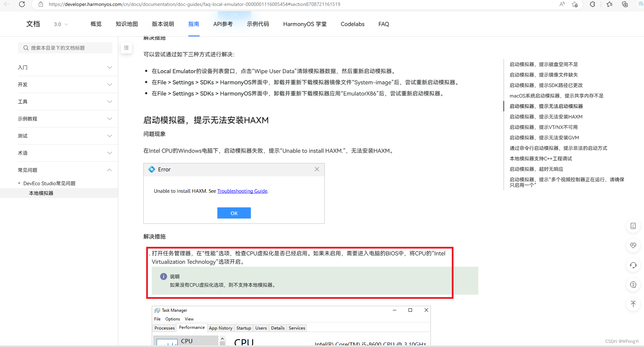Open the Codelabs tab
The width and height of the screenshot is (644, 347).
point(352,24)
